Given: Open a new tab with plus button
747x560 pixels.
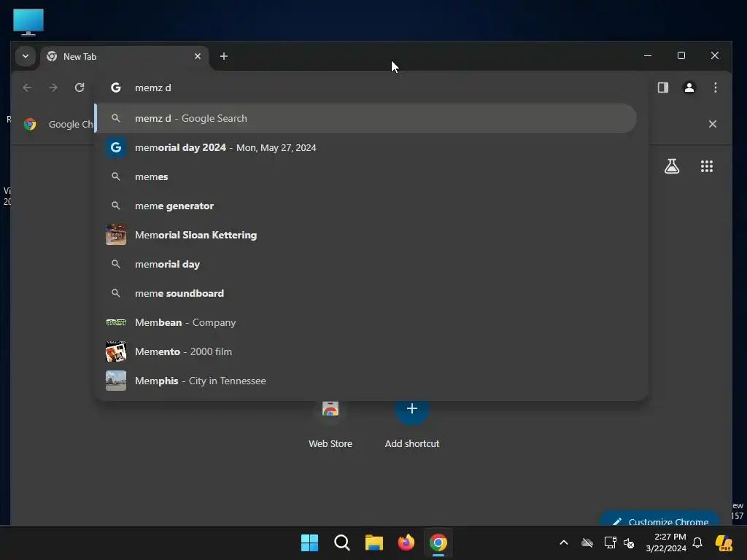Looking at the screenshot, I should click(224, 56).
